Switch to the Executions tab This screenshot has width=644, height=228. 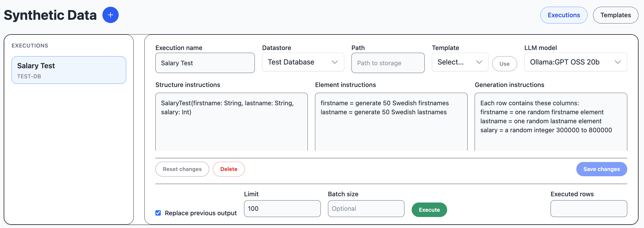click(x=564, y=15)
